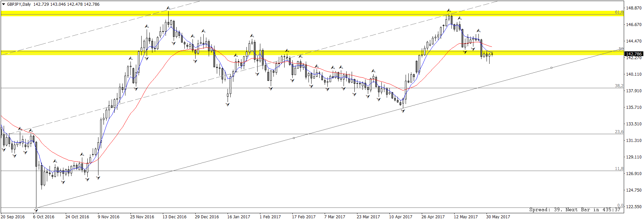Click price axis value 122.550
This screenshot has width=644, height=221.
click(x=634, y=206)
